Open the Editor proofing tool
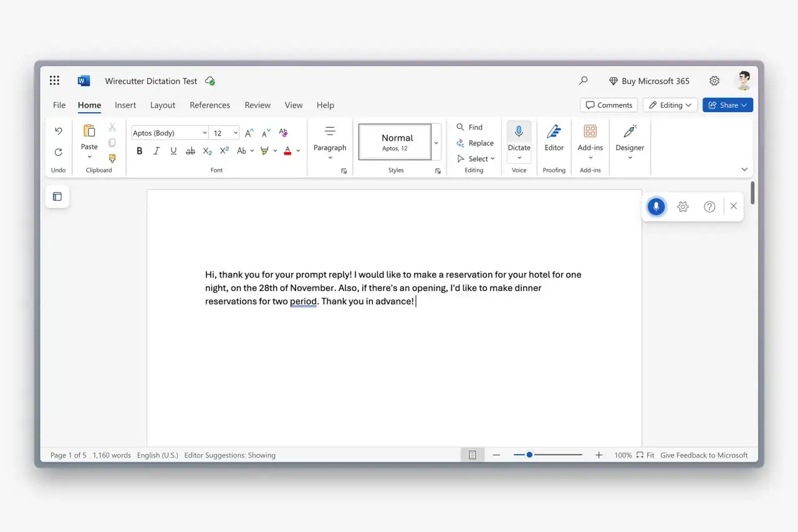Viewport: 798px width, 532px height. pos(554,138)
